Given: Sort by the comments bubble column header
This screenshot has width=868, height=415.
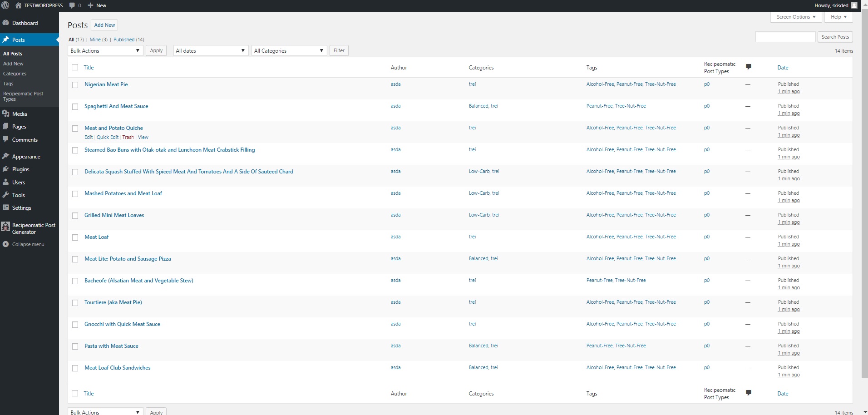Looking at the screenshot, I should pyautogui.click(x=749, y=67).
